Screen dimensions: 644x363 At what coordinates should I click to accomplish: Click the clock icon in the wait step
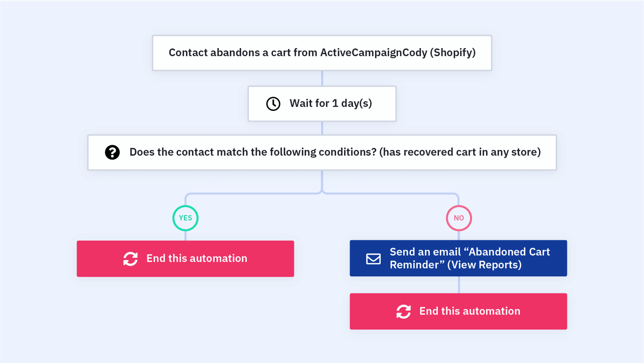tap(273, 104)
